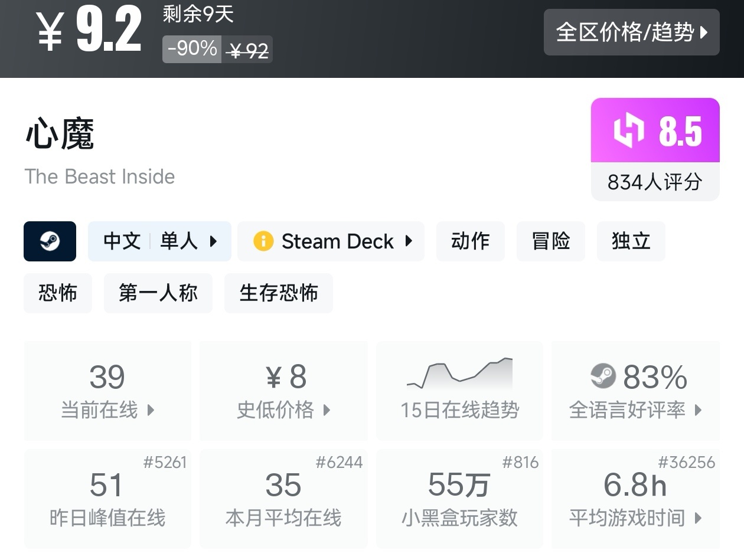Select the 生存恐怖 survival horror tag
The image size is (744, 560).
click(x=278, y=293)
